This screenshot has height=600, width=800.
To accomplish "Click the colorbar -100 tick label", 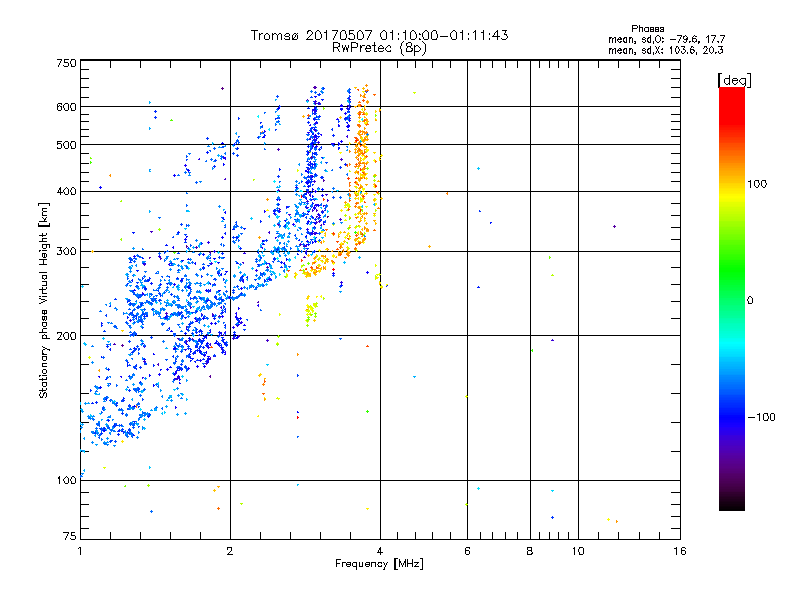I will 762,417.
